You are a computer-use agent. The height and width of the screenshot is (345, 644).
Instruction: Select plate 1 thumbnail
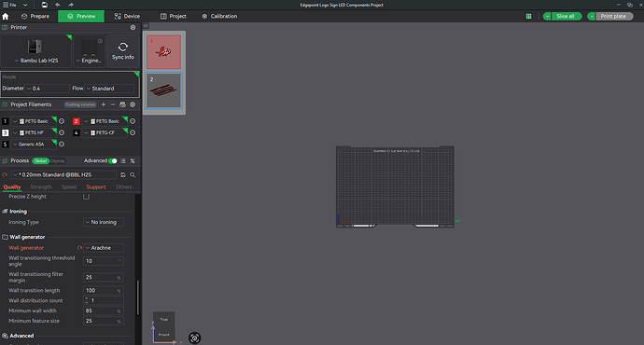[x=164, y=51]
